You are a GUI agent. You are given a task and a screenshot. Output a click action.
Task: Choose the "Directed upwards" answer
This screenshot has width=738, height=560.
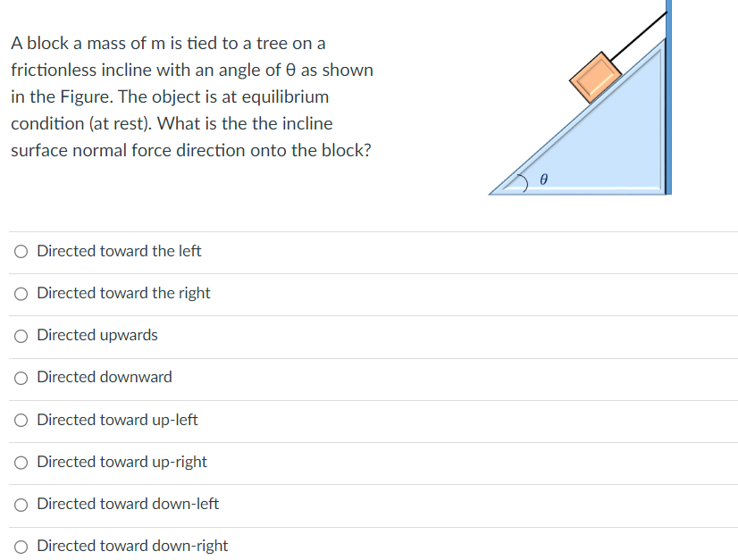tap(97, 335)
